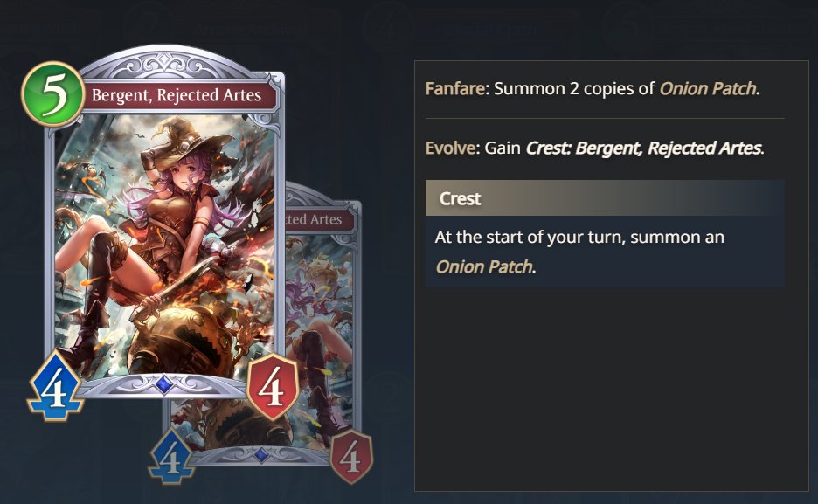The height and width of the screenshot is (504, 818).
Task: Click the evolved card's red defense shield
Action: point(351,456)
